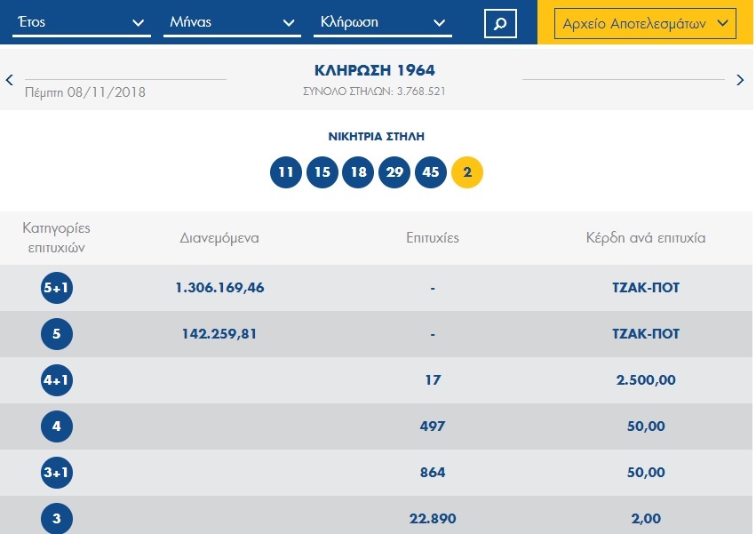Click the Επιτυχίες column header
Viewport: 756px width, 534px height.
(x=432, y=238)
